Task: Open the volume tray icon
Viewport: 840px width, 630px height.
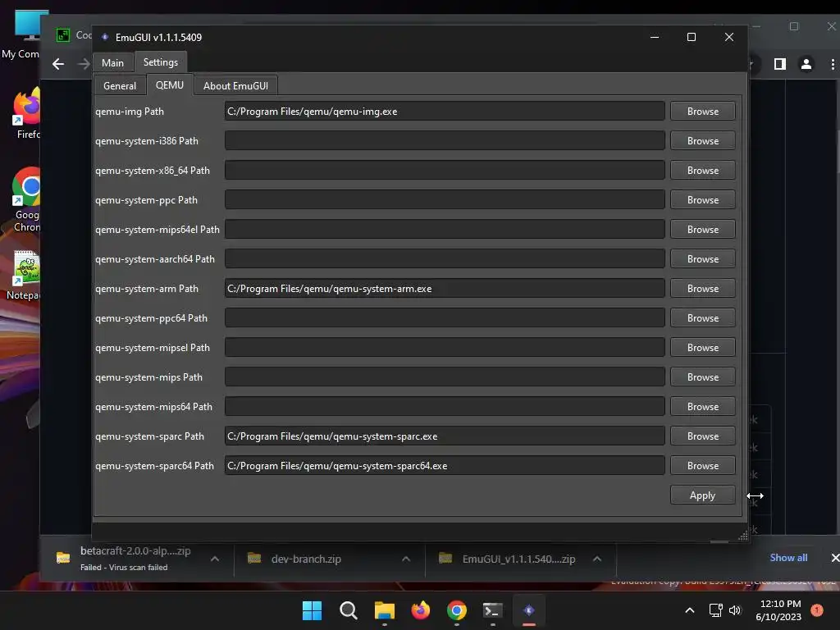Action: tap(734, 610)
